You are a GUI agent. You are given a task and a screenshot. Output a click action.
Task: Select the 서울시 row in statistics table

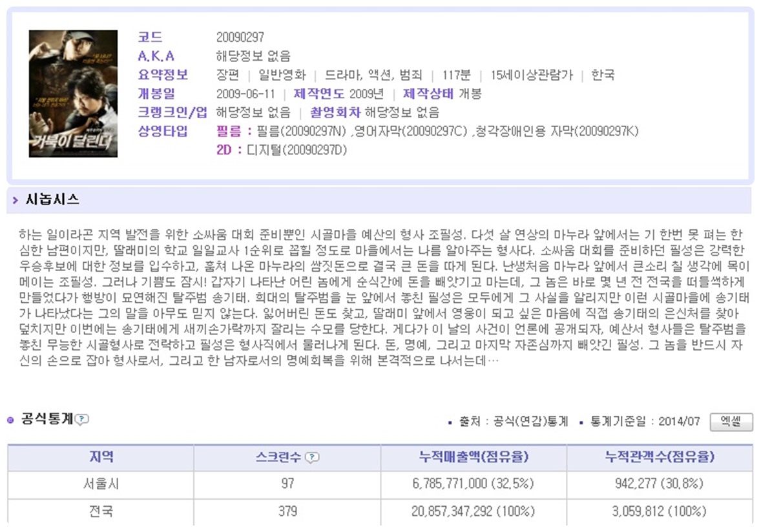pyautogui.click(x=101, y=484)
